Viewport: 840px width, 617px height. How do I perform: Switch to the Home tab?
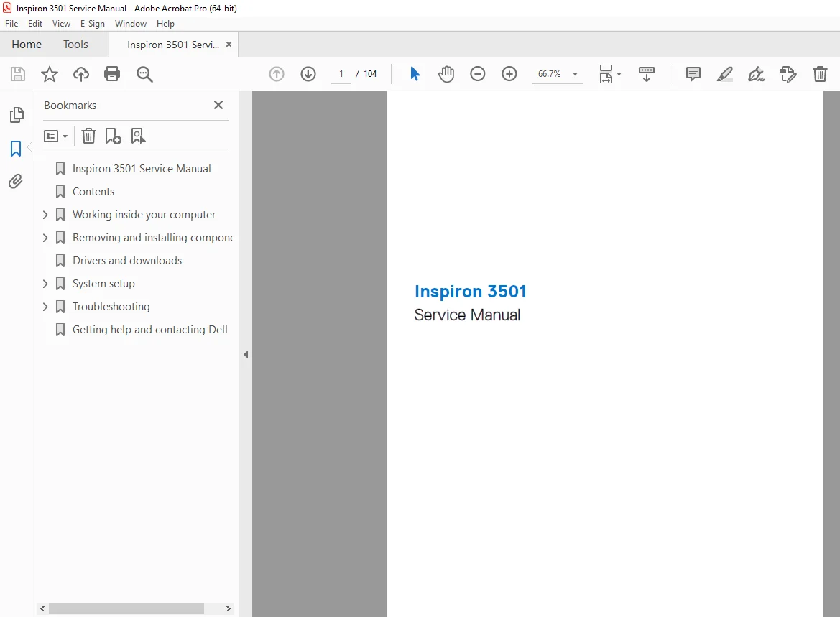(27, 45)
